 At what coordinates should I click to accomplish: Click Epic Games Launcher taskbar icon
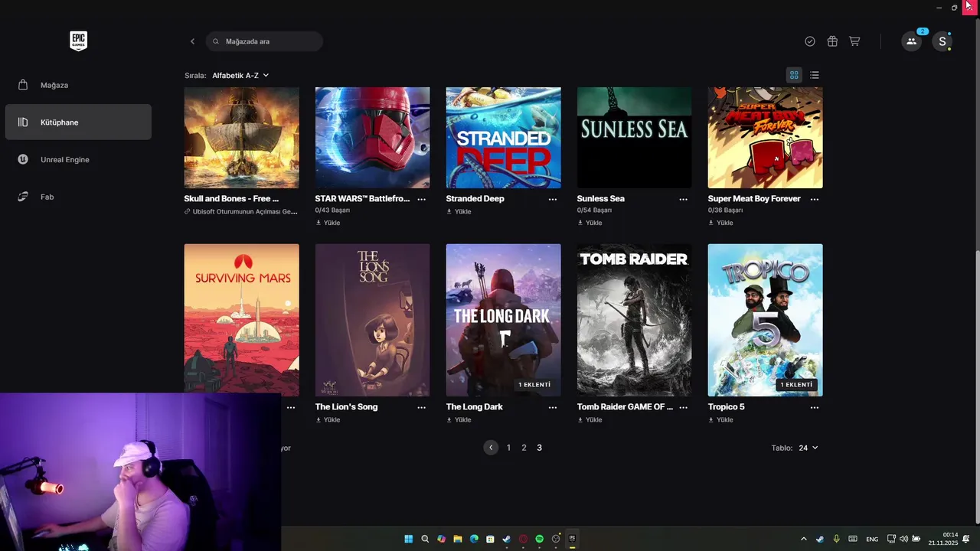click(572, 539)
